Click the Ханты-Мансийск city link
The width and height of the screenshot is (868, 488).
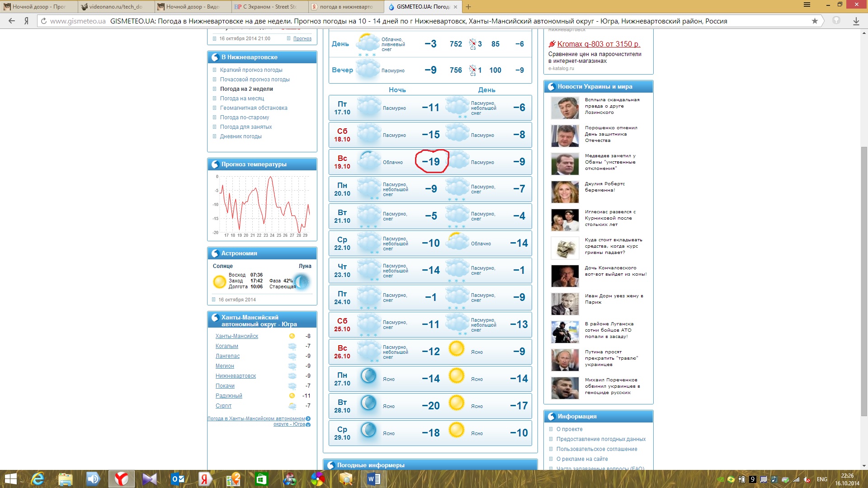point(236,336)
